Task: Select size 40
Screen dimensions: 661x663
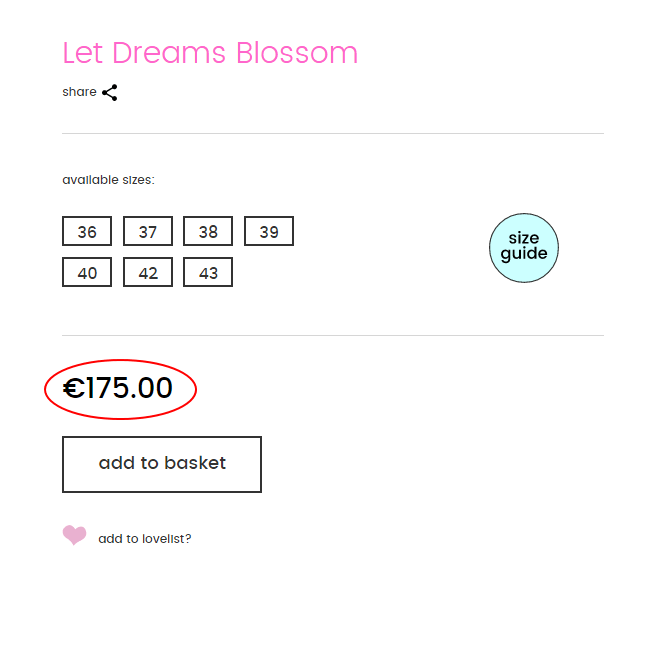Action: click(87, 273)
